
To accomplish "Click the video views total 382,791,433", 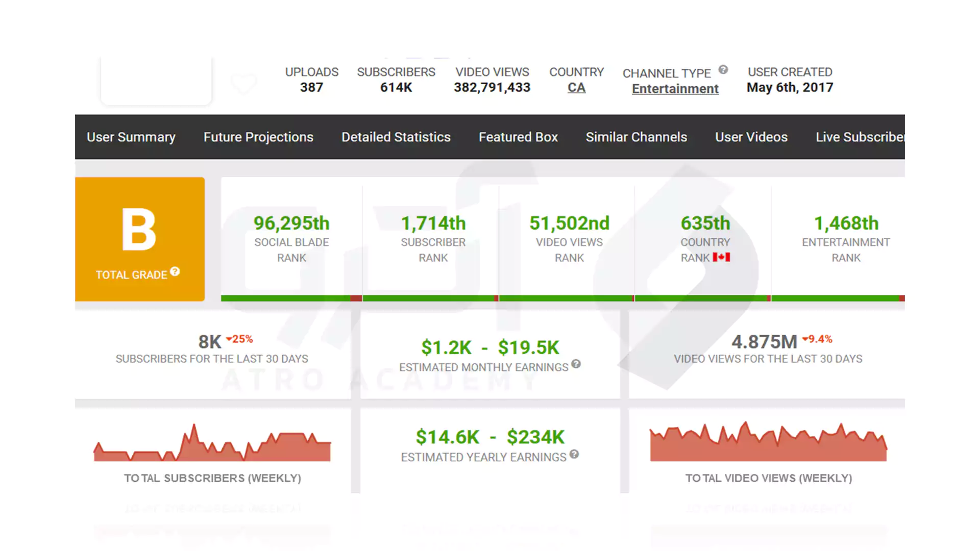I will [492, 87].
